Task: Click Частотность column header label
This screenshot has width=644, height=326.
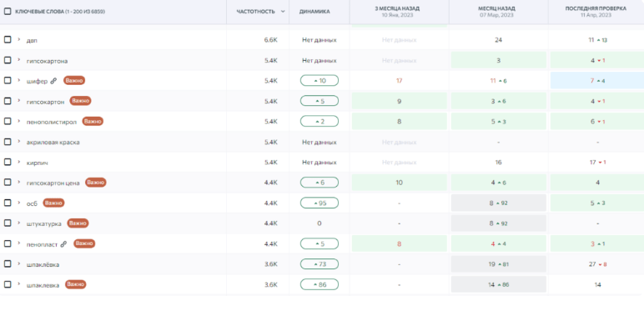Action: click(255, 12)
